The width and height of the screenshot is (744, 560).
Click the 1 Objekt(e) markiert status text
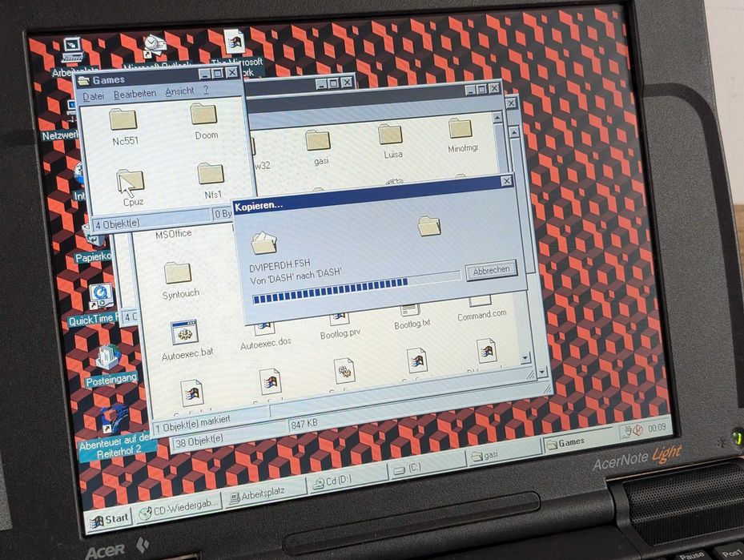click(x=193, y=424)
